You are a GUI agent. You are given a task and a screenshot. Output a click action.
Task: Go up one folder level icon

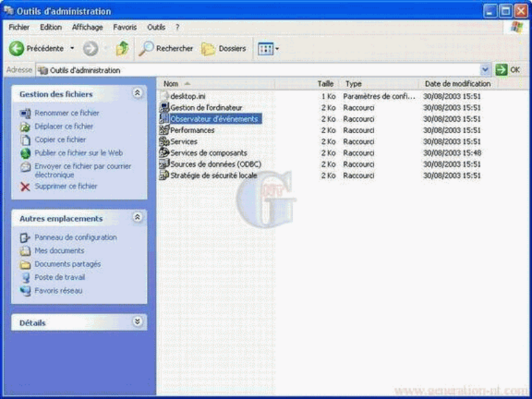(122, 48)
